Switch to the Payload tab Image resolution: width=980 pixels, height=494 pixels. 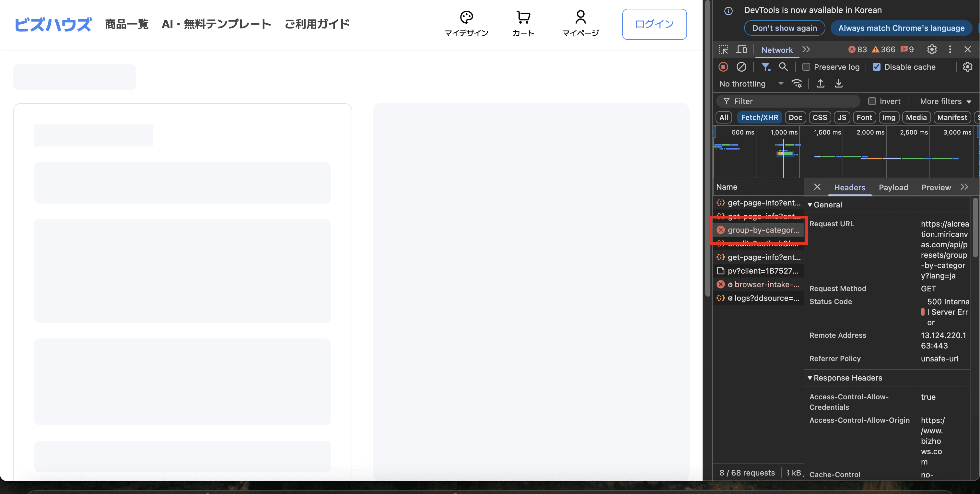coord(893,187)
